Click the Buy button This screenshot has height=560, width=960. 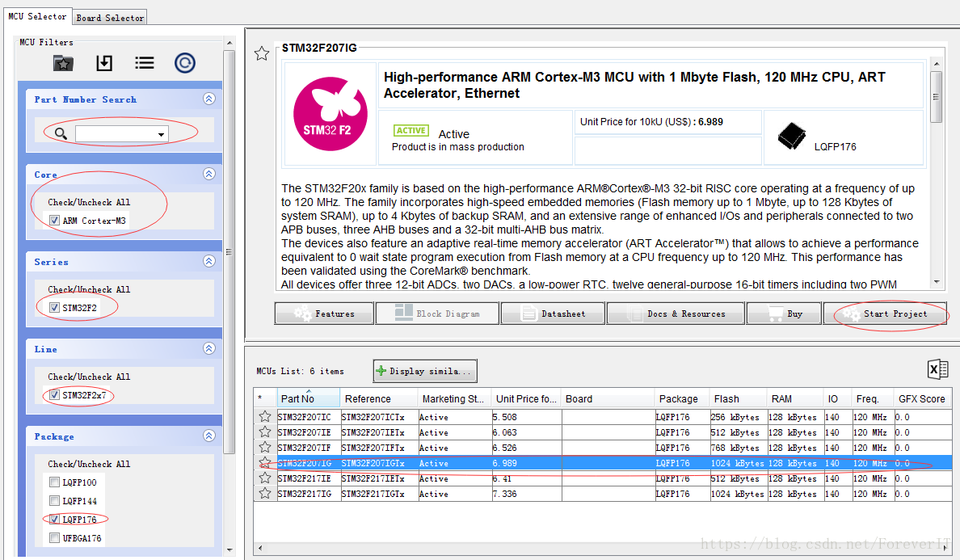coord(784,314)
